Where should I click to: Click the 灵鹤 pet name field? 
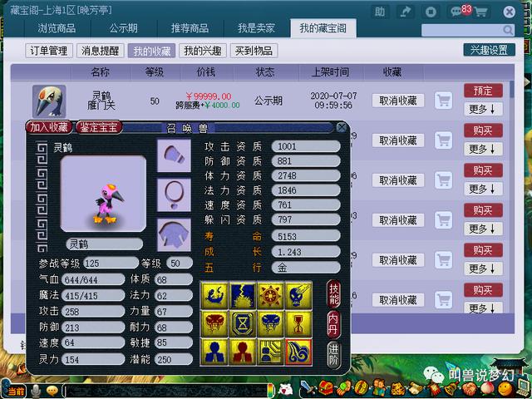click(x=105, y=244)
